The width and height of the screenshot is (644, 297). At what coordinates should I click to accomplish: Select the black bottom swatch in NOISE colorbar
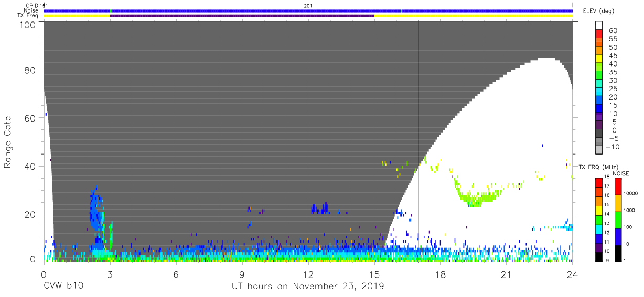tap(618, 252)
